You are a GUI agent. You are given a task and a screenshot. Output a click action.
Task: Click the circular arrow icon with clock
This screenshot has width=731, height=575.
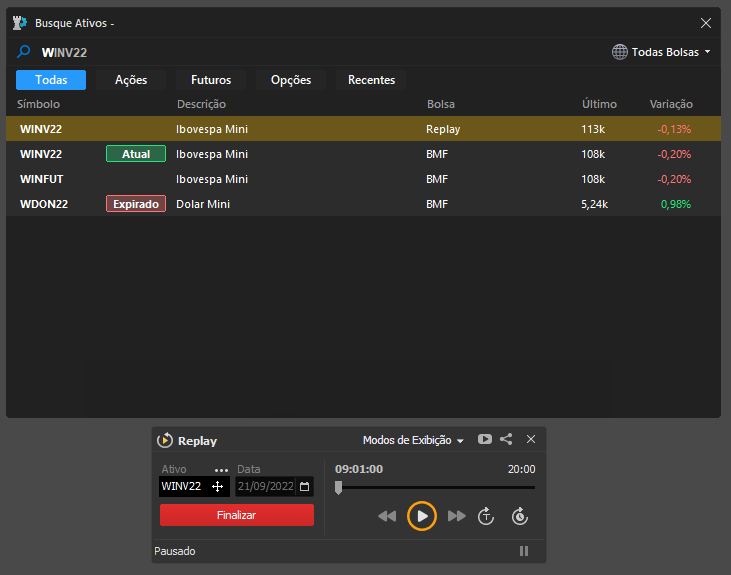[519, 516]
